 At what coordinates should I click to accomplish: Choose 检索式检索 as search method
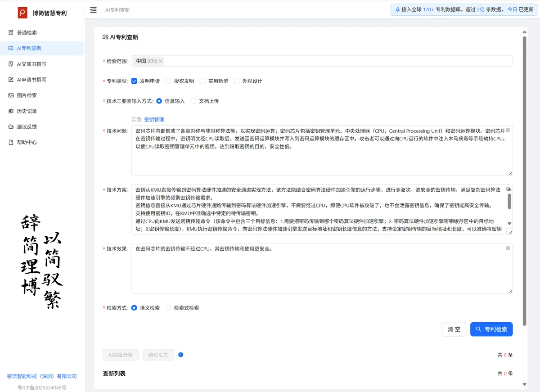point(169,308)
